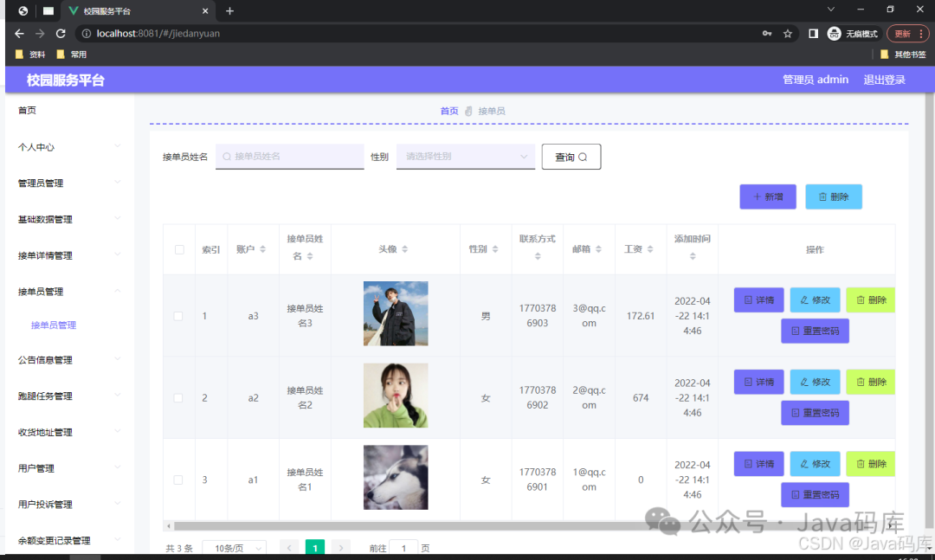Check the checkbox for 接单员姓名2 row
Screen dimensions: 935x560
point(178,397)
